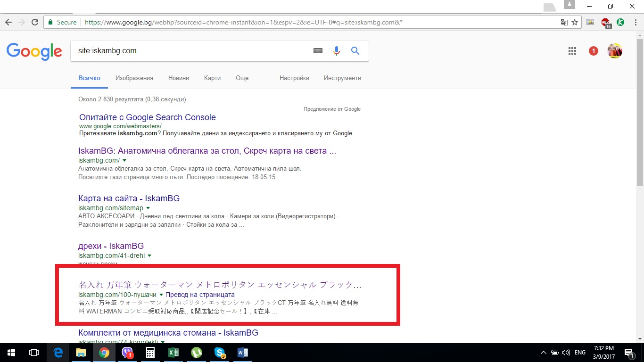Screen dimensions: 644x362
Task: Expand the iskambg.com/ result options arrow
Action: pyautogui.click(x=124, y=161)
